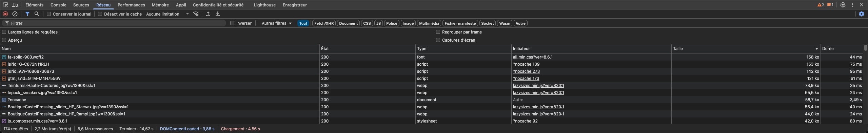Sort by the Nom column header
The height and width of the screenshot is (133, 868).
tap(160, 49)
